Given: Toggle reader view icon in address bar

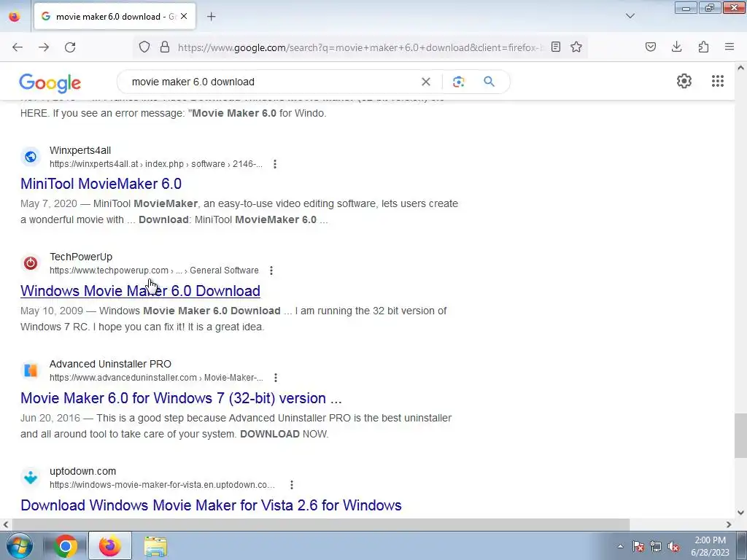Looking at the screenshot, I should pyautogui.click(x=555, y=47).
